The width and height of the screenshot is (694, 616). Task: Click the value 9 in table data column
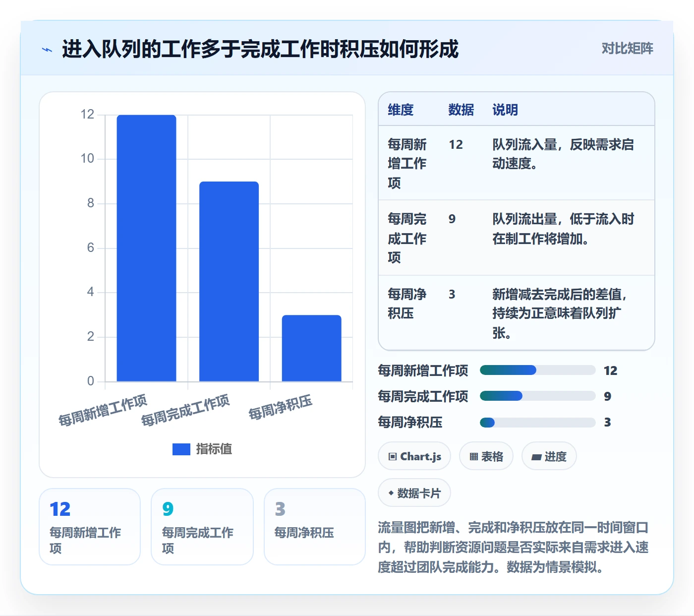coord(452,219)
